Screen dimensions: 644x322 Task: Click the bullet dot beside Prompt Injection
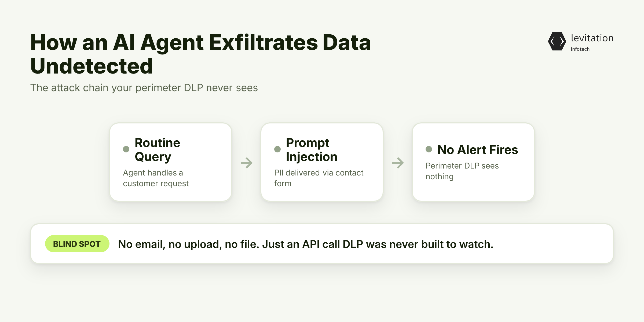tap(277, 149)
